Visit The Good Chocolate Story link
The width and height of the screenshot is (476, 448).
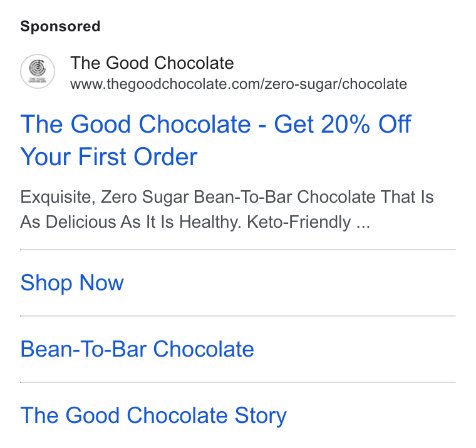point(153,415)
